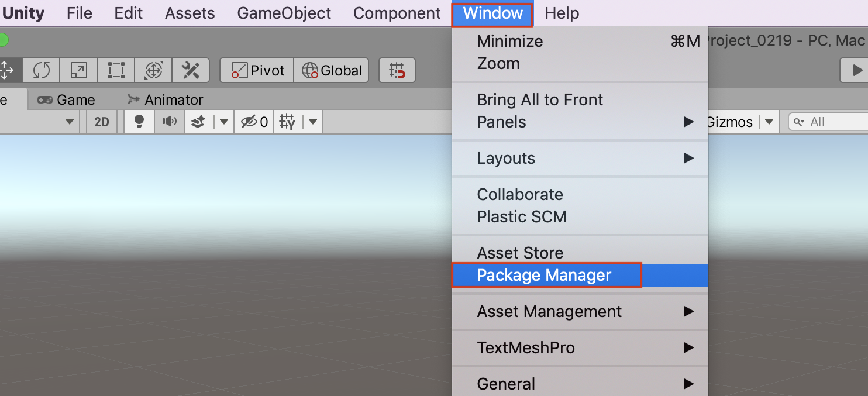Select the Scale tool
Image resolution: width=868 pixels, height=396 pixels.
[x=78, y=70]
